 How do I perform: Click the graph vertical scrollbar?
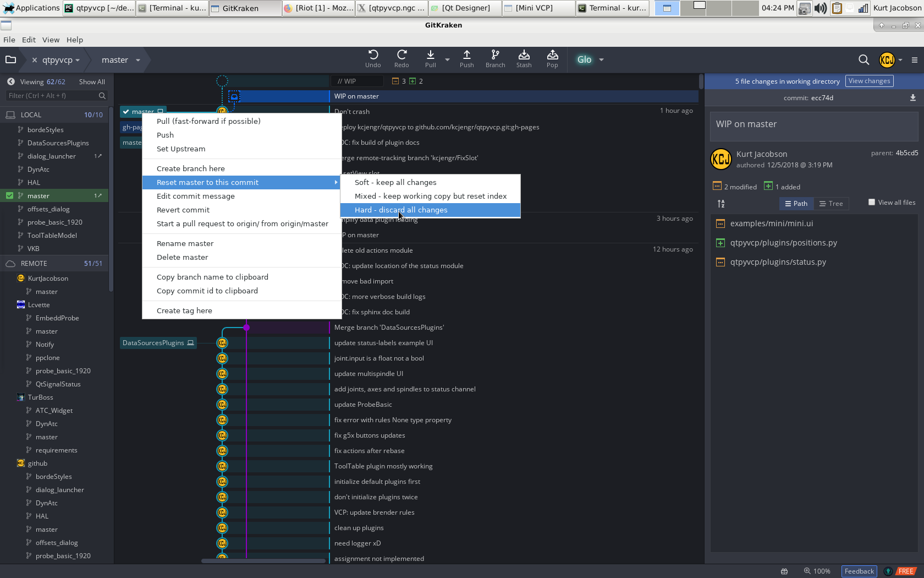point(701,81)
